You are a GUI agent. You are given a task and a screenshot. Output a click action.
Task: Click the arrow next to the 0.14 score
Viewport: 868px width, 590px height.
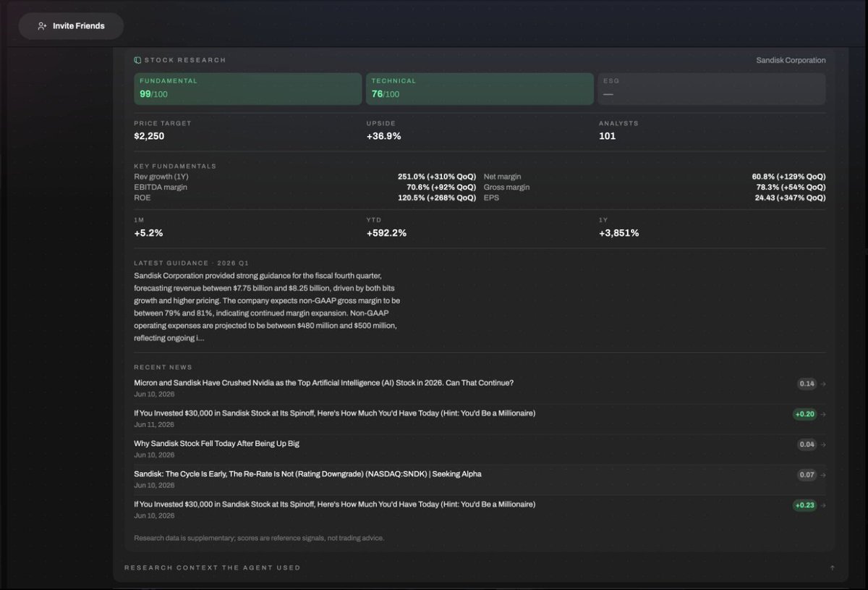point(822,384)
